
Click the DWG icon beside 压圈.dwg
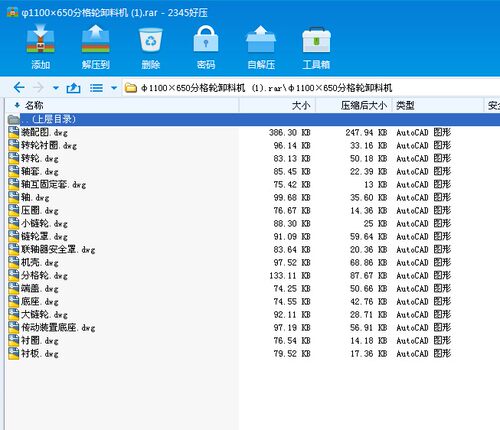[x=14, y=211]
